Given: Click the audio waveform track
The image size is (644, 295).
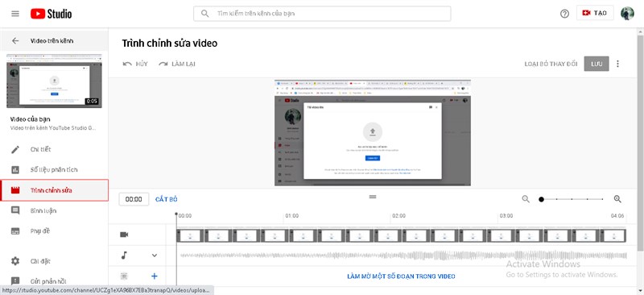Looking at the screenshot, I should click(403, 256).
